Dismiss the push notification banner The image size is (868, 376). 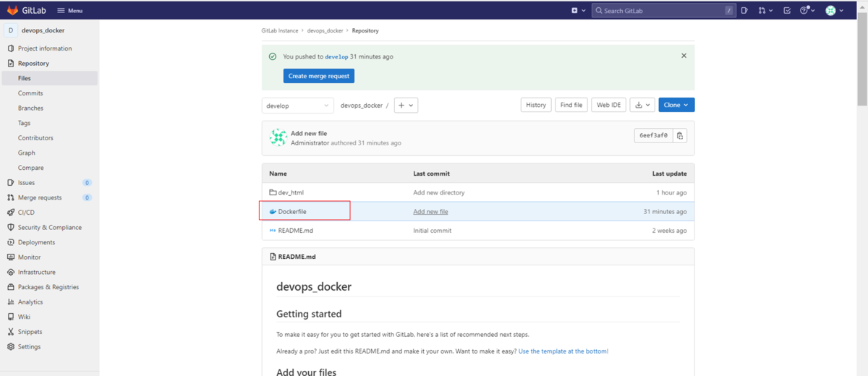[x=684, y=56]
